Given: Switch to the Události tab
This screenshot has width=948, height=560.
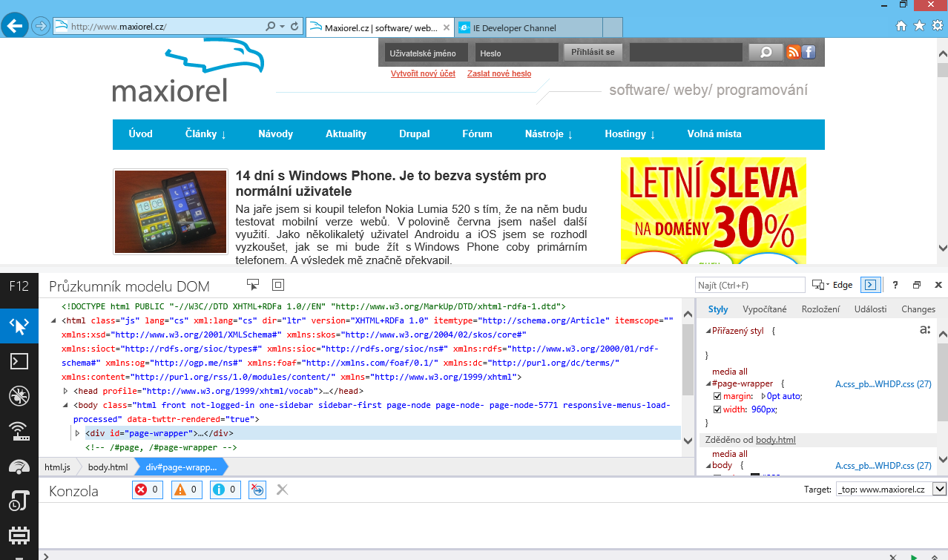Looking at the screenshot, I should pos(870,309).
